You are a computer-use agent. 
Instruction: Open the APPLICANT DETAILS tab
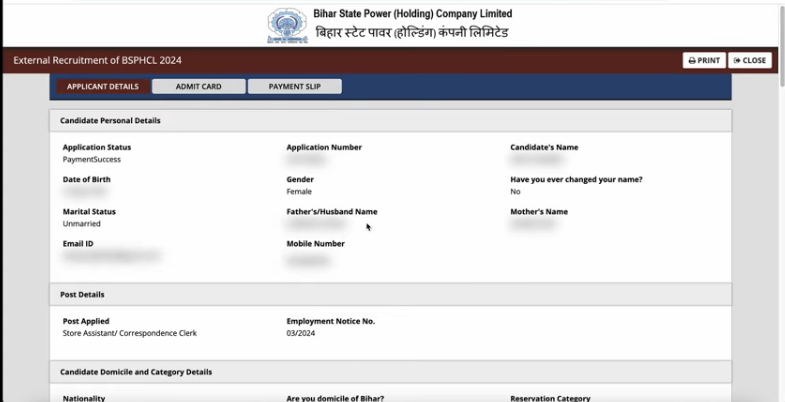tap(103, 87)
